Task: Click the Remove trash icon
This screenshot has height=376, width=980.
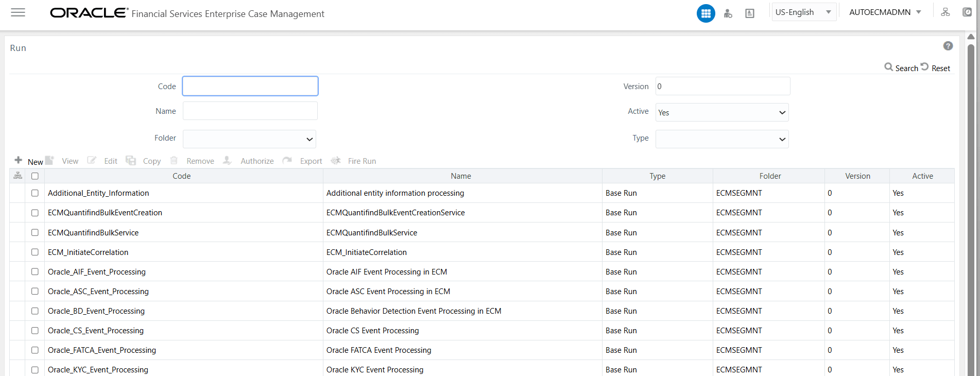Action: coord(174,160)
